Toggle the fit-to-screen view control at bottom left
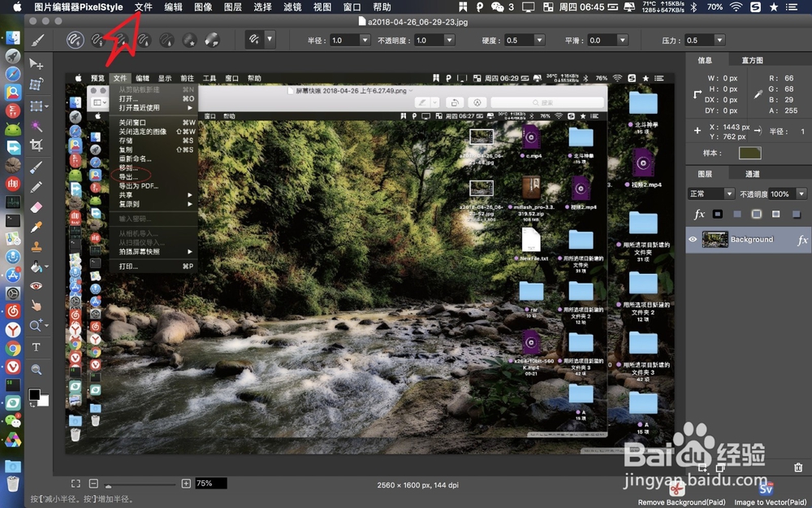This screenshot has height=508, width=812. pos(76,483)
